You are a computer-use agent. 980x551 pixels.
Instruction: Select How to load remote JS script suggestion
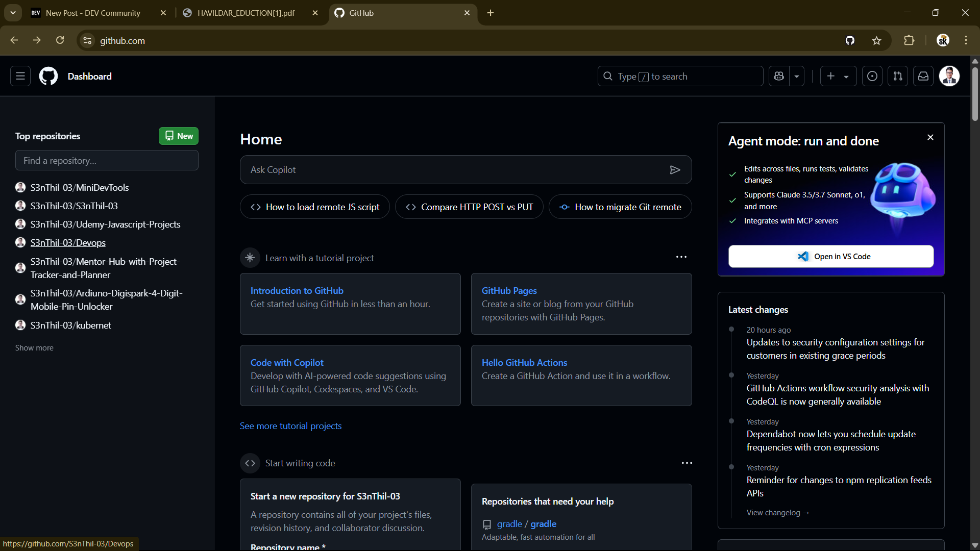coord(315,207)
